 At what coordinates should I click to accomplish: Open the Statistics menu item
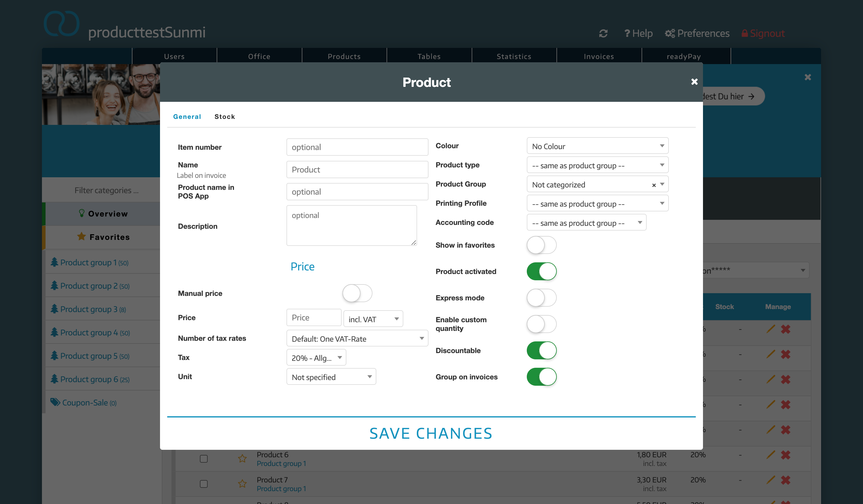(514, 57)
